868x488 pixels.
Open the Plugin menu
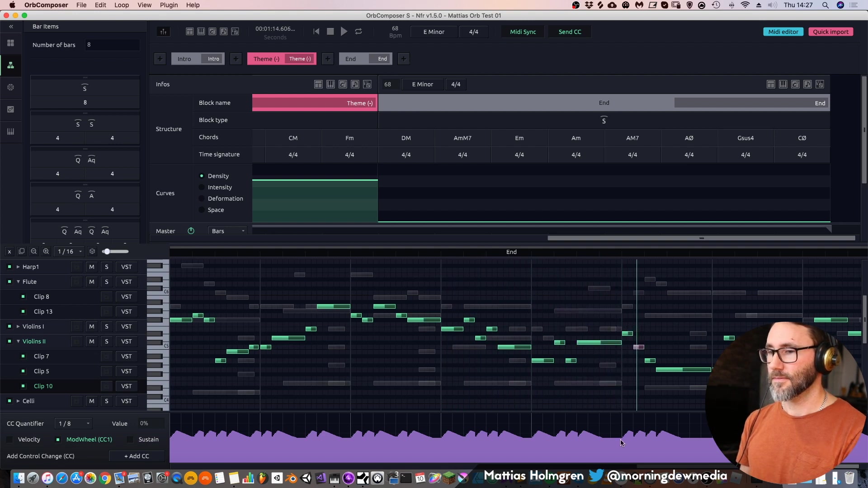[x=169, y=5]
